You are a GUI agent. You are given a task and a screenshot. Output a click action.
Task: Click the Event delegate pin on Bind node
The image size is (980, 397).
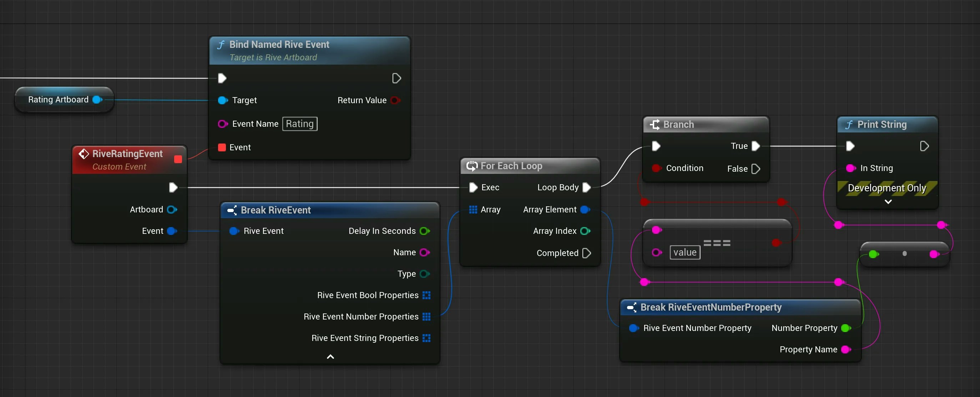[222, 147]
